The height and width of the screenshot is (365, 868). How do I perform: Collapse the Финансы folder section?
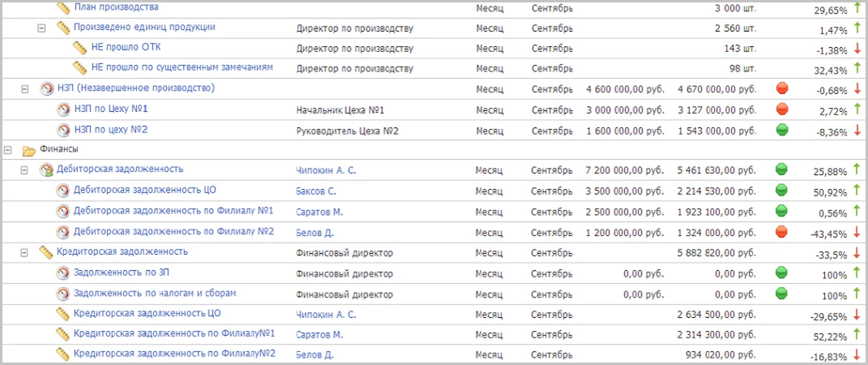coord(8,150)
